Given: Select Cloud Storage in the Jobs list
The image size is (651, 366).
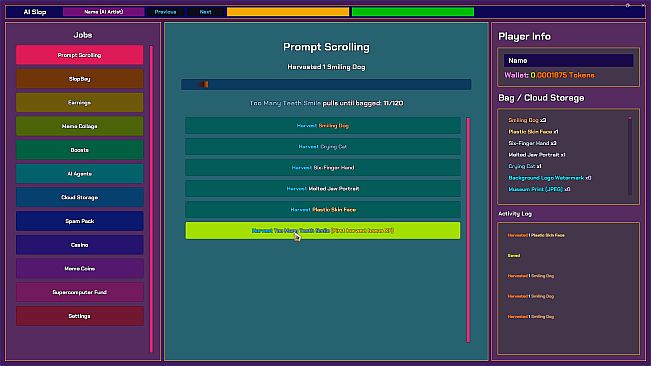Looking at the screenshot, I should pos(80,197).
